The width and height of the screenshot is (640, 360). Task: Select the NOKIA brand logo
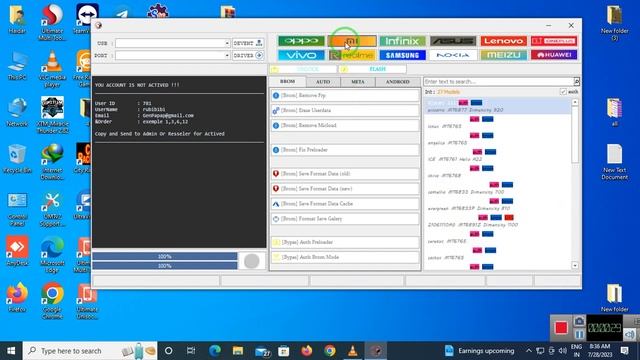coord(453,55)
